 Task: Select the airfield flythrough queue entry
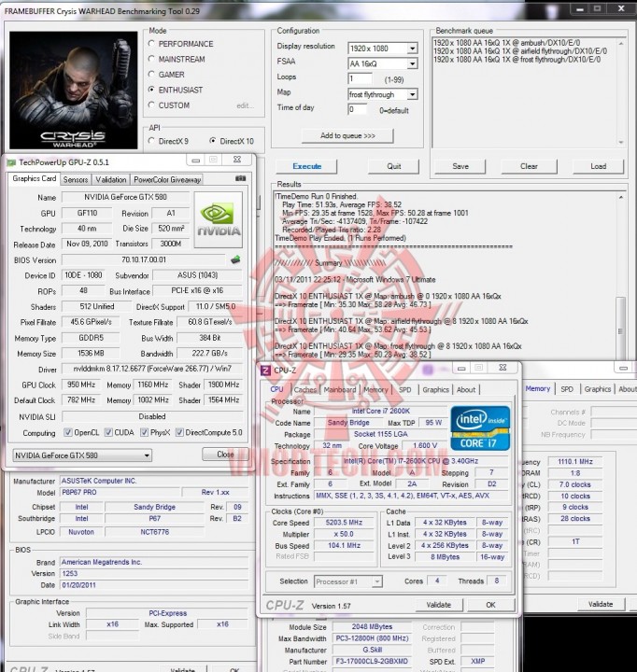[x=520, y=51]
